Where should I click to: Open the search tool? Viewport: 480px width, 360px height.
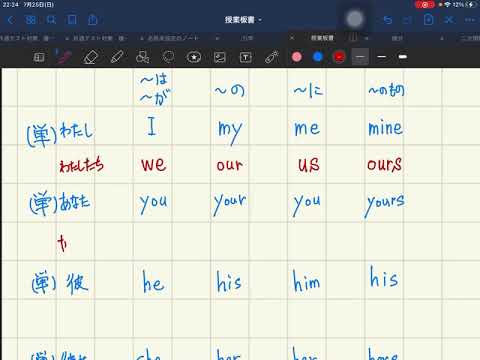[51, 20]
